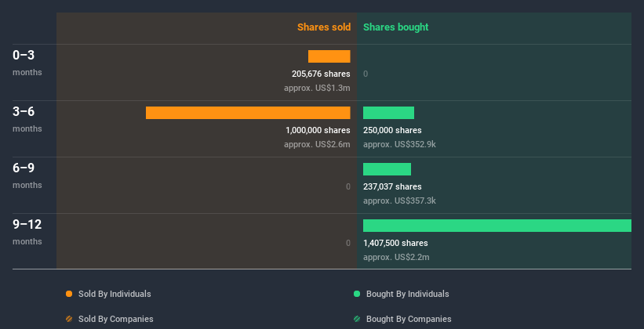
Task: Click the orange Sold By Individuals legend dot
Action: coord(69,294)
